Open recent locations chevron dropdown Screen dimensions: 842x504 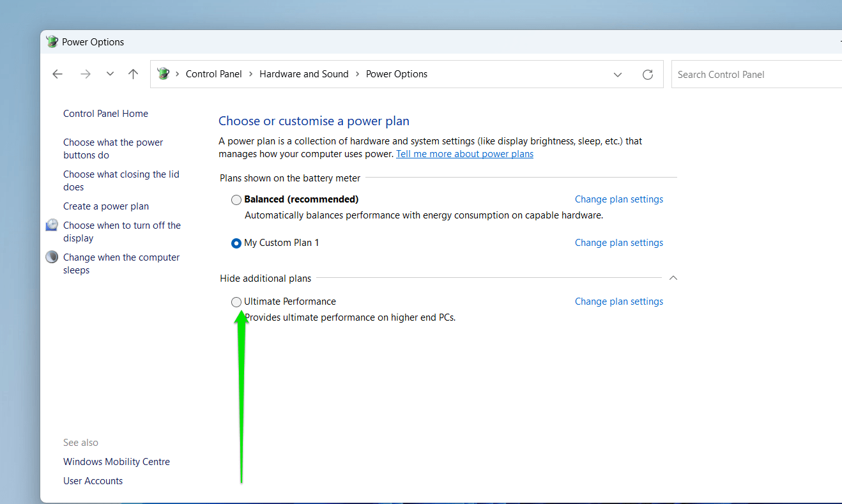[x=110, y=74]
